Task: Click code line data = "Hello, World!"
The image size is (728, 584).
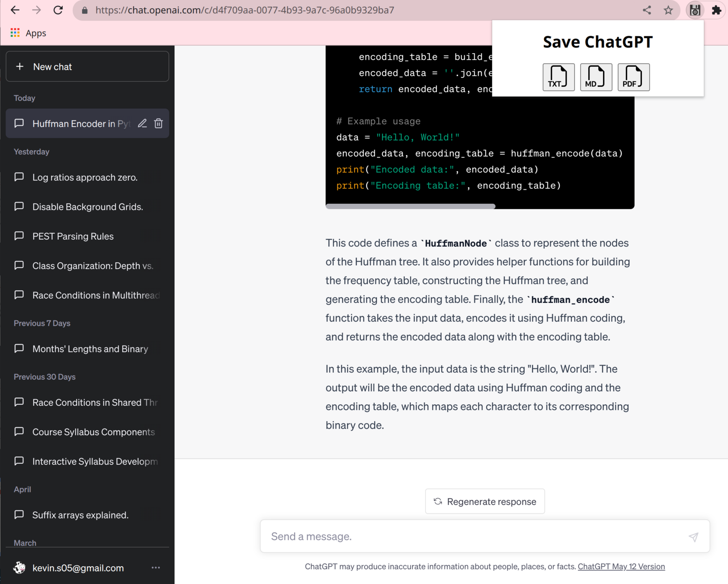Action: point(398,137)
